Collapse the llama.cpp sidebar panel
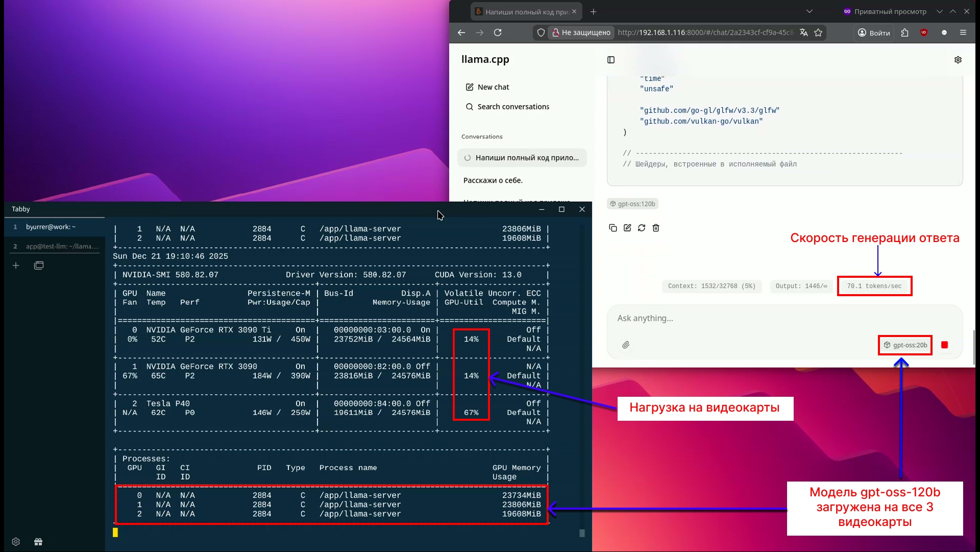Viewport: 980px width, 552px height. 611,60
